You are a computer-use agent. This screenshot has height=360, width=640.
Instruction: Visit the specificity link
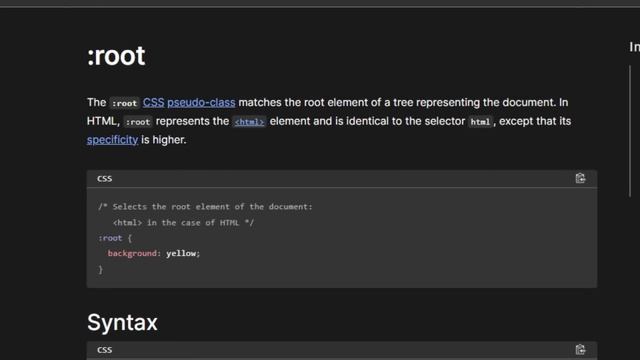pos(113,140)
